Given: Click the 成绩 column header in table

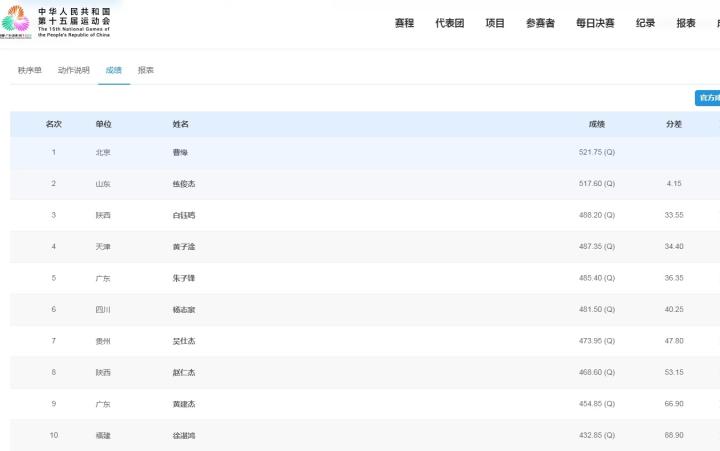Looking at the screenshot, I should pyautogui.click(x=596, y=124).
